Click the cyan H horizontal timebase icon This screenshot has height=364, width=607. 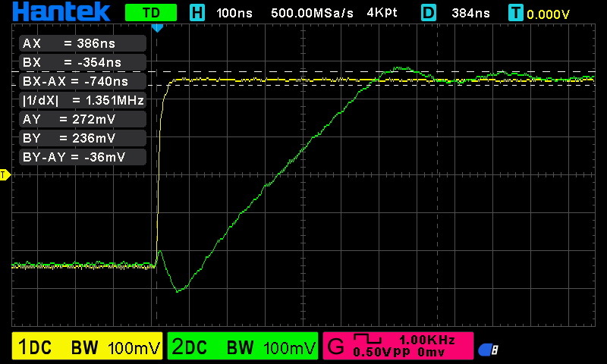point(197,13)
